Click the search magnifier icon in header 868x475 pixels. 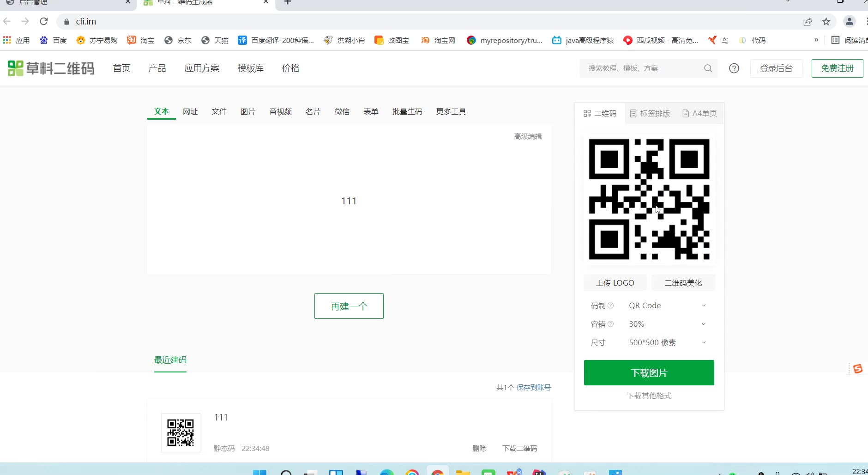tap(708, 68)
